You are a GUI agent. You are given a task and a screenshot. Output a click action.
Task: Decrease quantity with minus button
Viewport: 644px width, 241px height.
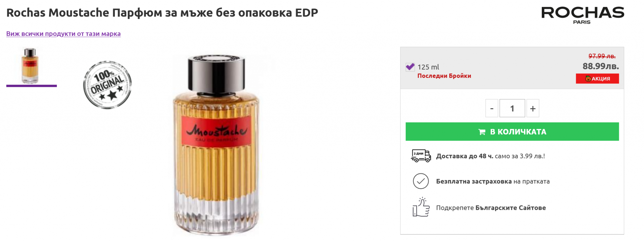coord(492,108)
